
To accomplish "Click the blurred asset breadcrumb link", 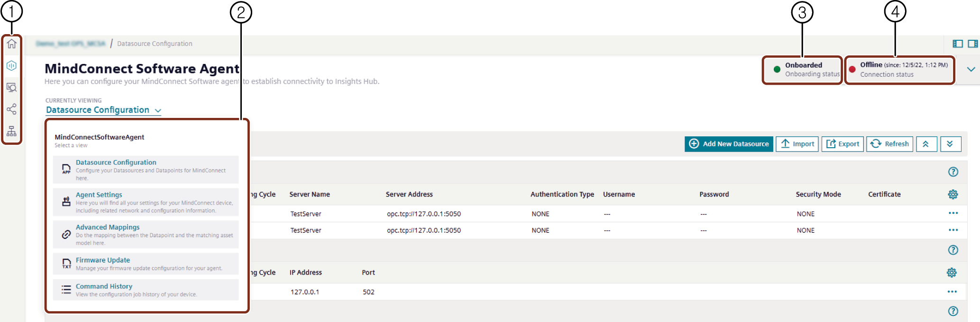I will [x=71, y=44].
